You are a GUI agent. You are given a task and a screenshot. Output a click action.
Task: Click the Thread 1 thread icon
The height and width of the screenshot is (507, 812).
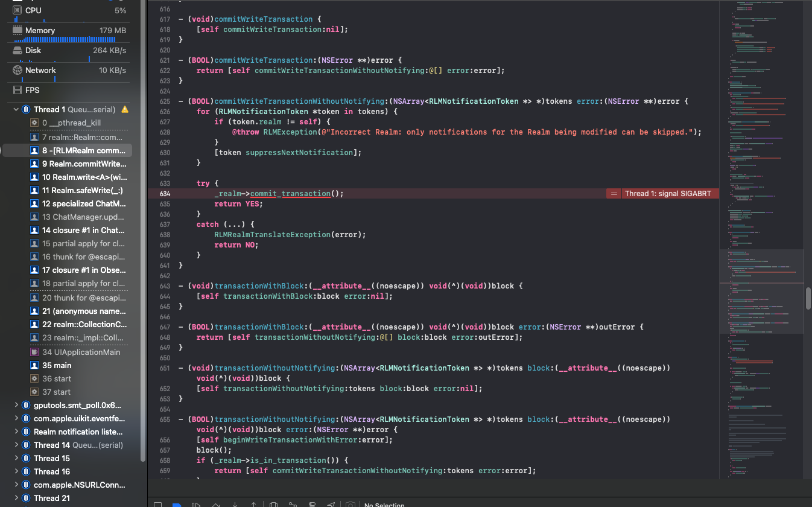pyautogui.click(x=25, y=109)
